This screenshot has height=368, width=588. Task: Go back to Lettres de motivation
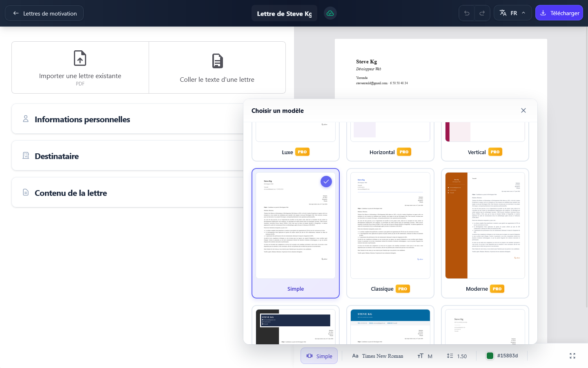point(44,13)
